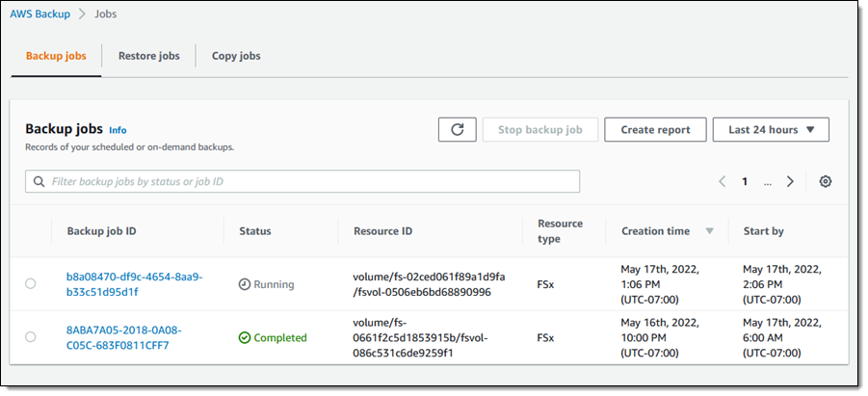Go to previous page with left chevron
The height and width of the screenshot is (396, 868).
(x=722, y=182)
